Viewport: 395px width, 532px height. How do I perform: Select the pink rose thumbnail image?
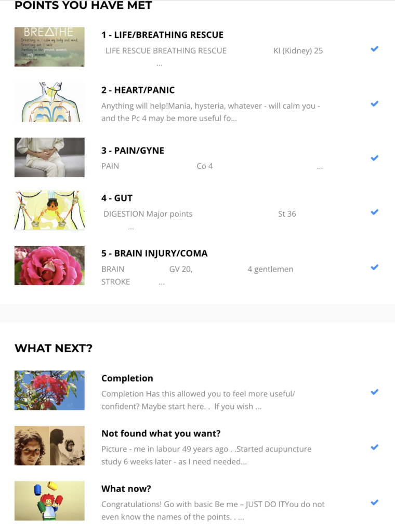coord(49,265)
